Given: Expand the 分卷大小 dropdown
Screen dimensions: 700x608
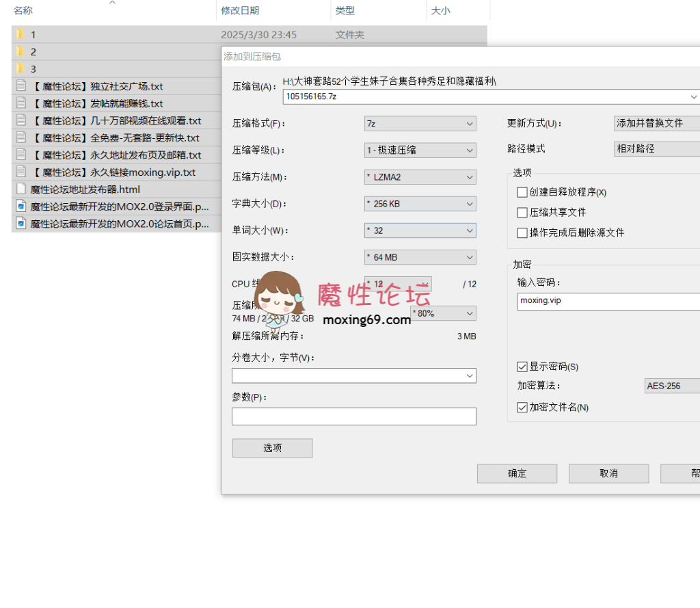Looking at the screenshot, I should coord(469,375).
